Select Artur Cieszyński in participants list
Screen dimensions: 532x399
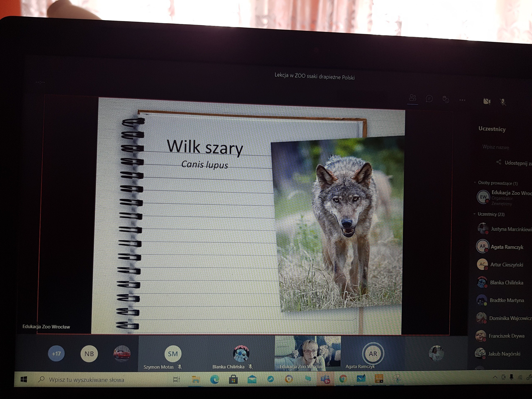click(x=506, y=265)
